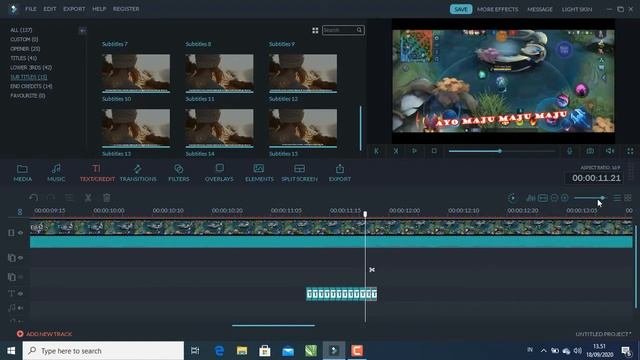Screen dimensions: 640x360
Task: Zoom out the timeline with minus icon
Action: pyautogui.click(x=554, y=198)
